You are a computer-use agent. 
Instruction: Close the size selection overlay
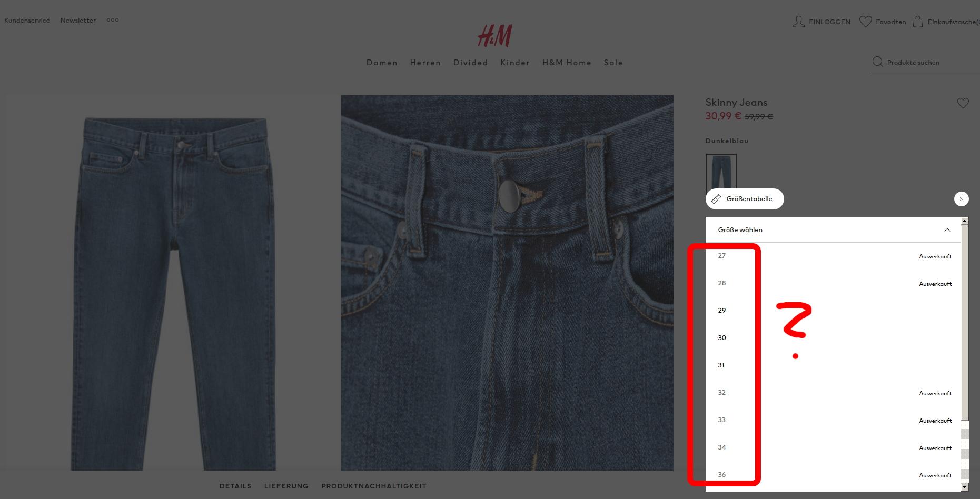pyautogui.click(x=961, y=199)
